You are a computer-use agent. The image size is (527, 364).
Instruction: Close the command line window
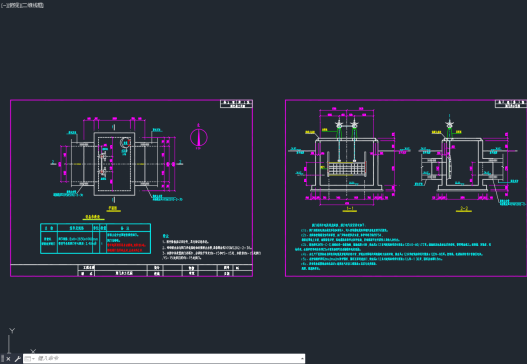click(8, 359)
